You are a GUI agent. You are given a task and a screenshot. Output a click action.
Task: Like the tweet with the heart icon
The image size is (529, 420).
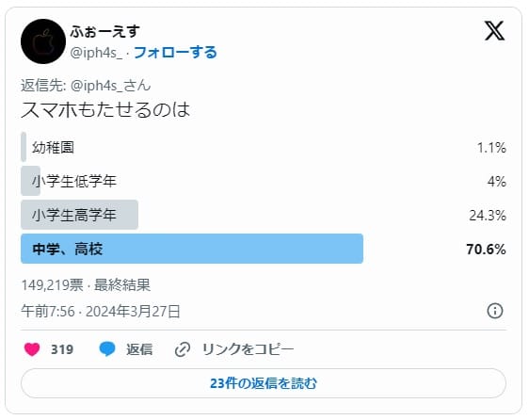tap(32, 349)
